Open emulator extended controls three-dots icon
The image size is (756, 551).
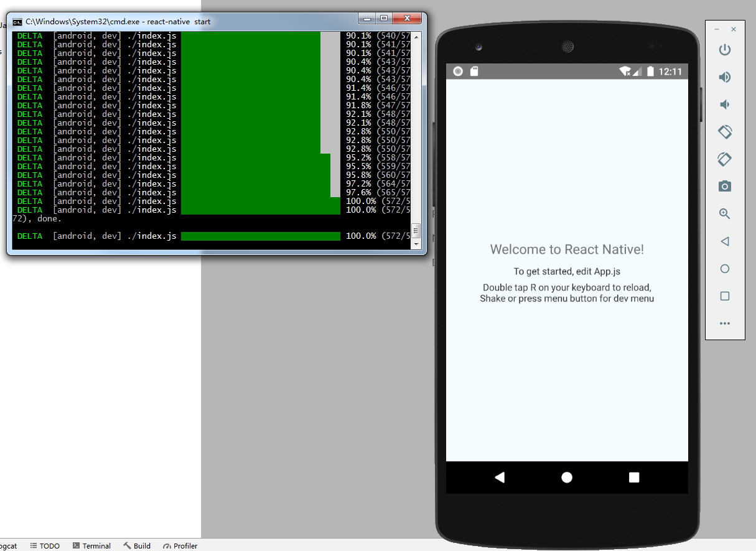(x=724, y=323)
